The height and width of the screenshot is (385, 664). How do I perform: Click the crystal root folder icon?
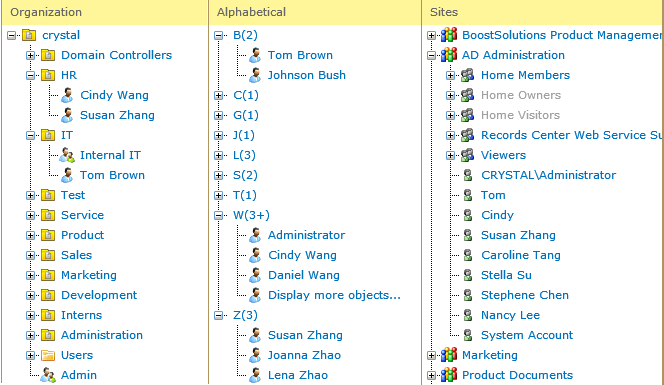click(x=29, y=35)
